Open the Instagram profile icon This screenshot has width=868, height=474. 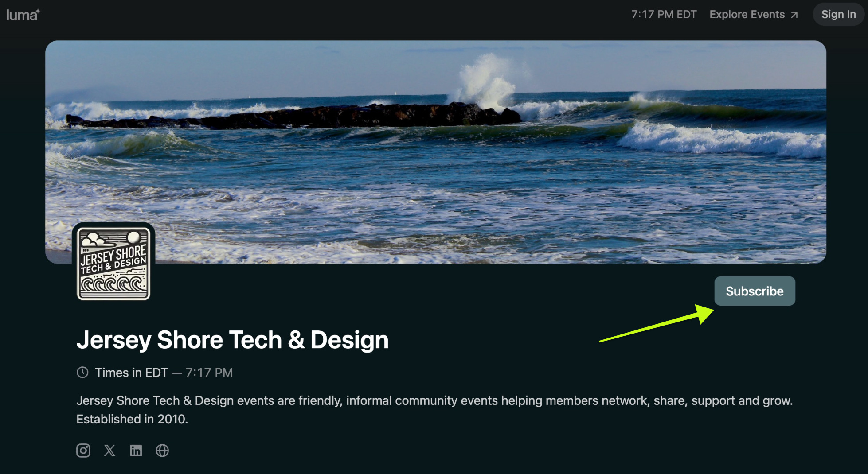tap(83, 451)
